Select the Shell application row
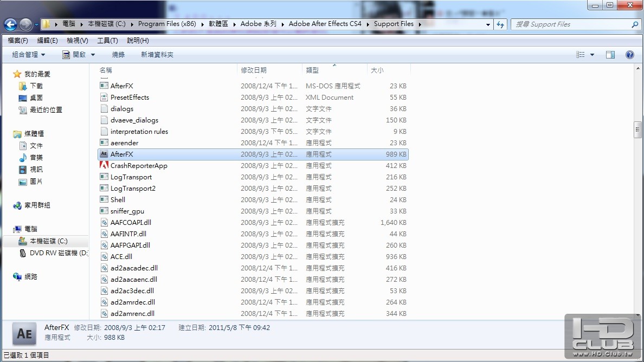Image resolution: width=644 pixels, height=362 pixels. [x=253, y=199]
